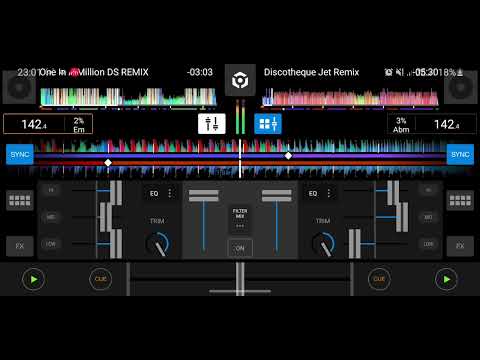Click the left deck TRIM knob
Viewport: 480px width, 360px height.
[158, 244]
